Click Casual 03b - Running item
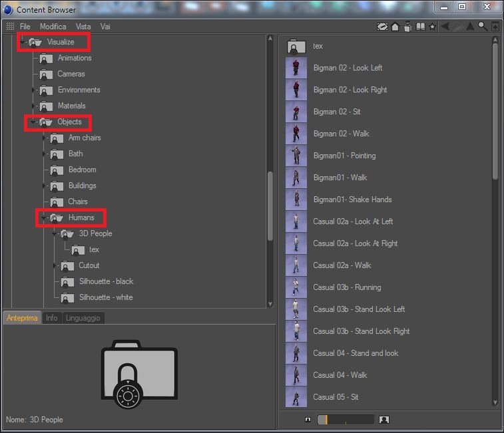504x433 pixels. pos(334,287)
